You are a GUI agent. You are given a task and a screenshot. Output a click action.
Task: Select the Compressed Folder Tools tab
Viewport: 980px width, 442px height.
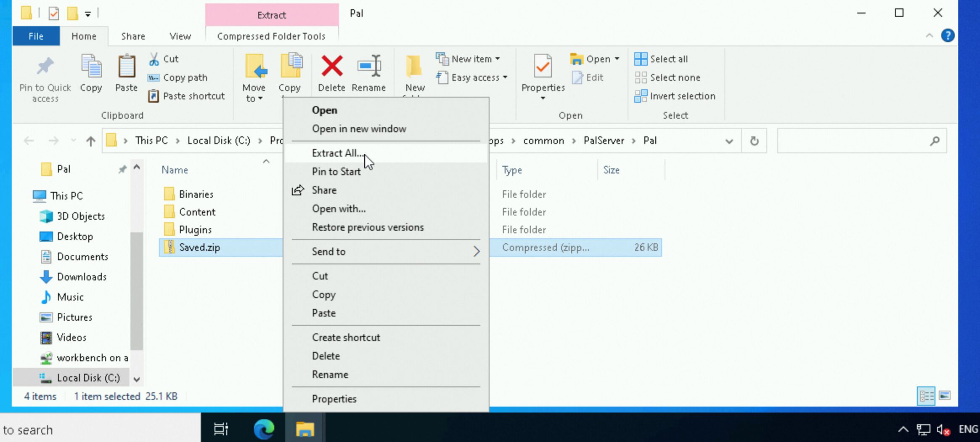[x=271, y=36]
